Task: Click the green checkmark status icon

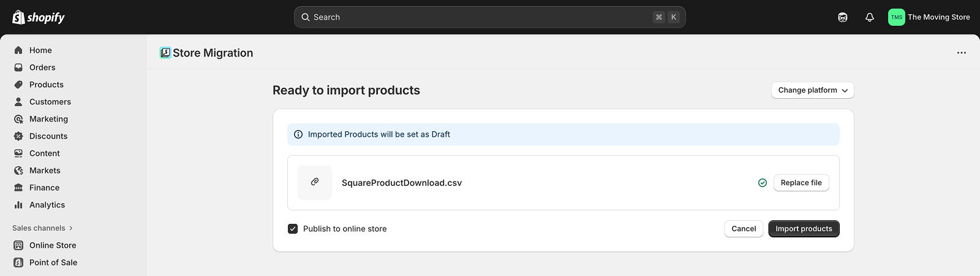Action: pyautogui.click(x=763, y=183)
